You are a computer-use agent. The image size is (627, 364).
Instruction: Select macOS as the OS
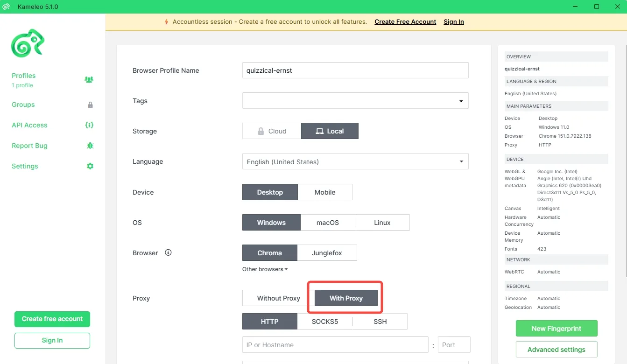328,223
